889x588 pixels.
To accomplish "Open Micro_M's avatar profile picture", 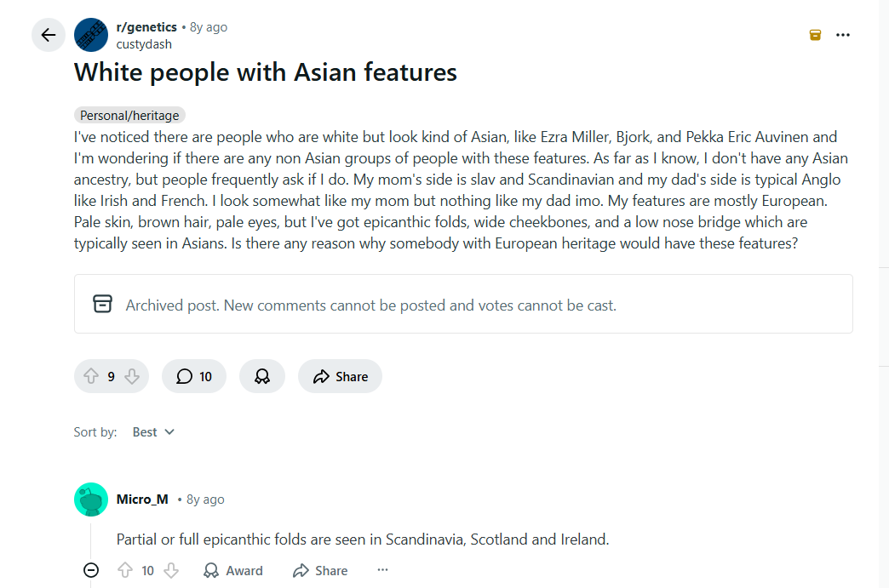I will 91,500.
